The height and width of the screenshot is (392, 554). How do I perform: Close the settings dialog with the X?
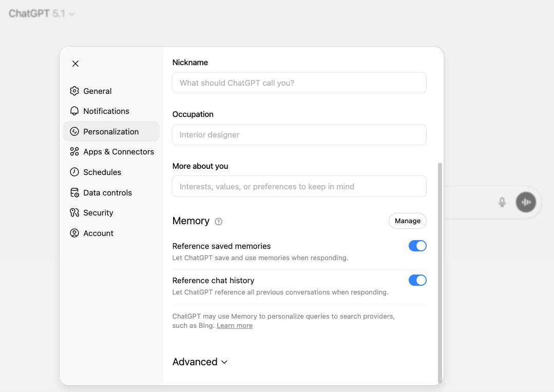pyautogui.click(x=75, y=64)
